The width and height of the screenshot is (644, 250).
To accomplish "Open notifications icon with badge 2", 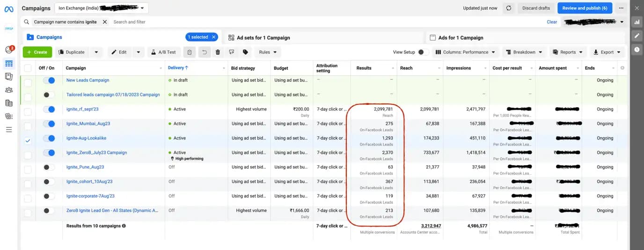I will pyautogui.click(x=9, y=50).
